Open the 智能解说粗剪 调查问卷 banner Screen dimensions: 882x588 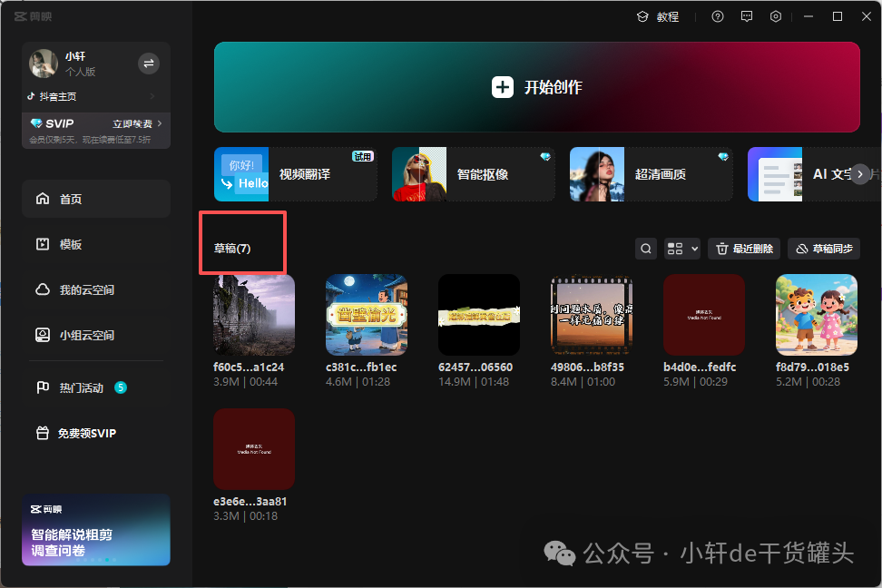96,530
